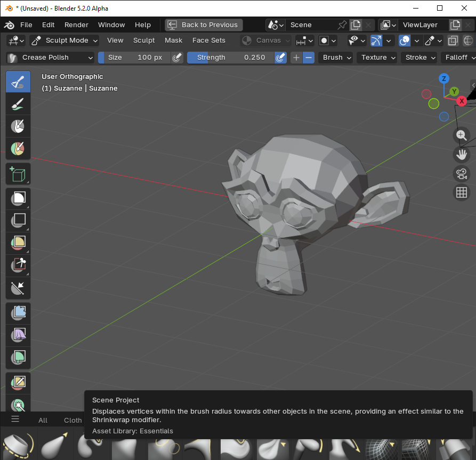Click the add view layer button
Screen dimensions: 476x460
pos(455,25)
